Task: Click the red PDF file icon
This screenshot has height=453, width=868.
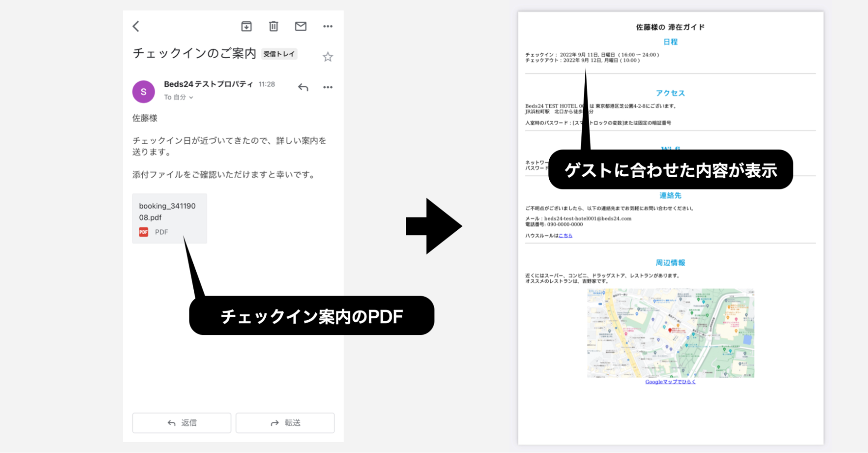Action: point(144,232)
